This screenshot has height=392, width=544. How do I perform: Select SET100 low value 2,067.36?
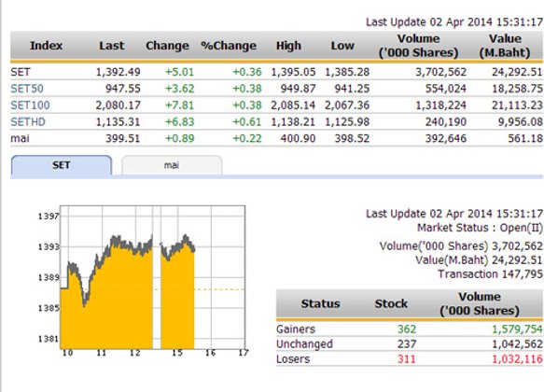click(x=347, y=105)
